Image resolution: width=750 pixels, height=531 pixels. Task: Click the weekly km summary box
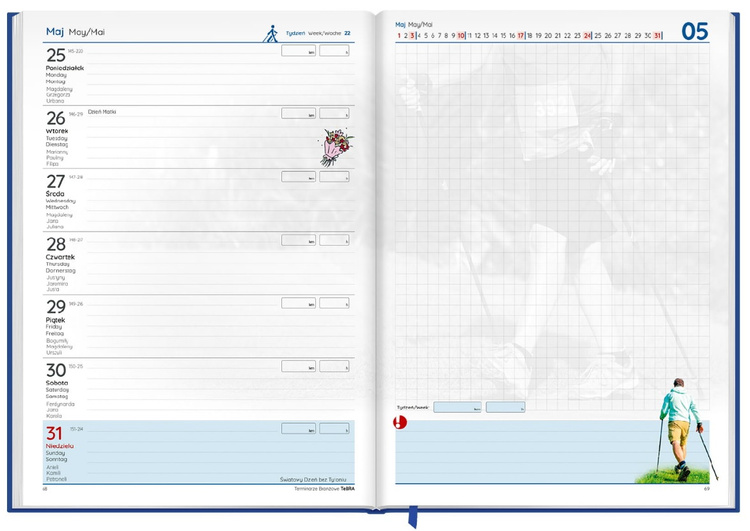[x=457, y=407]
